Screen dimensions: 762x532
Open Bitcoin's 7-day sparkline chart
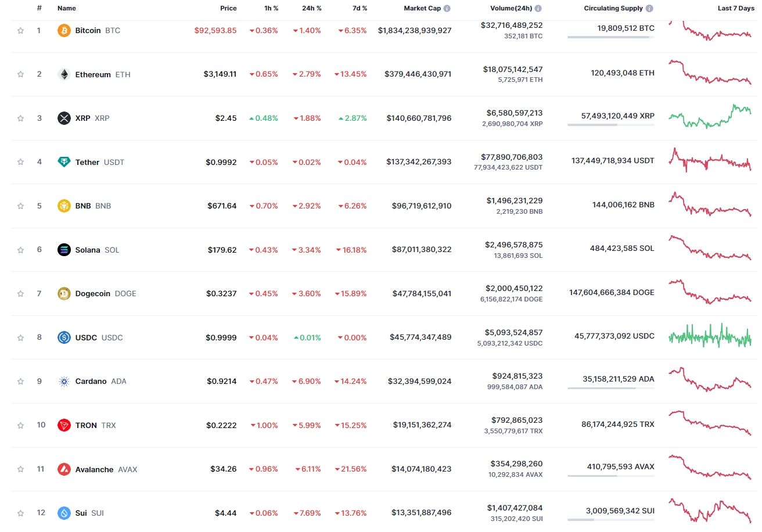click(x=710, y=30)
